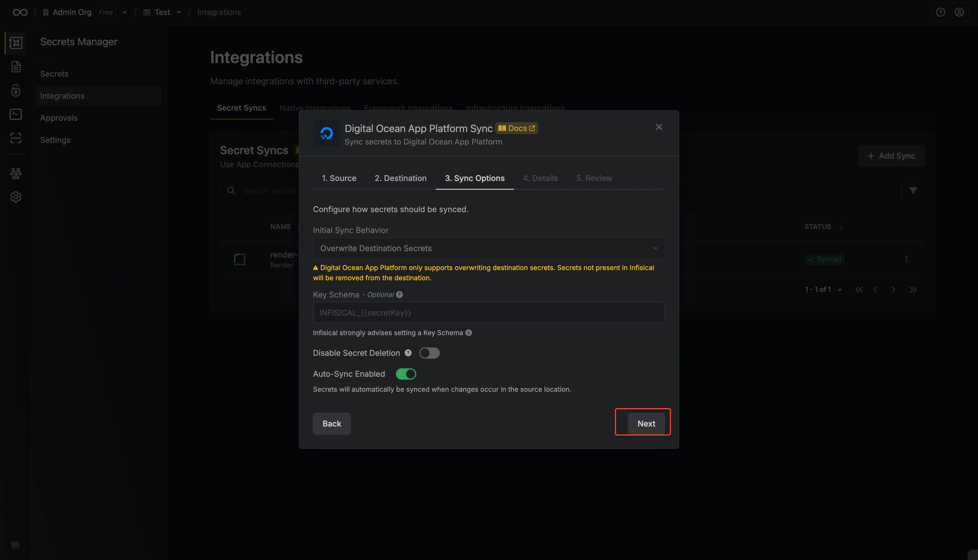This screenshot has height=560, width=978.
Task: Open the SSH terminal sidebar icon
Action: [16, 114]
